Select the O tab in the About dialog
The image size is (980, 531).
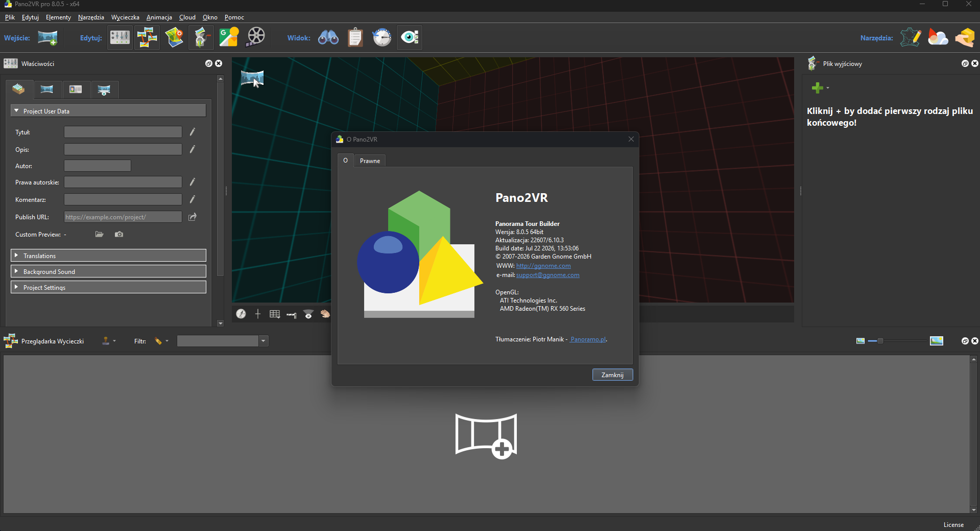346,160
